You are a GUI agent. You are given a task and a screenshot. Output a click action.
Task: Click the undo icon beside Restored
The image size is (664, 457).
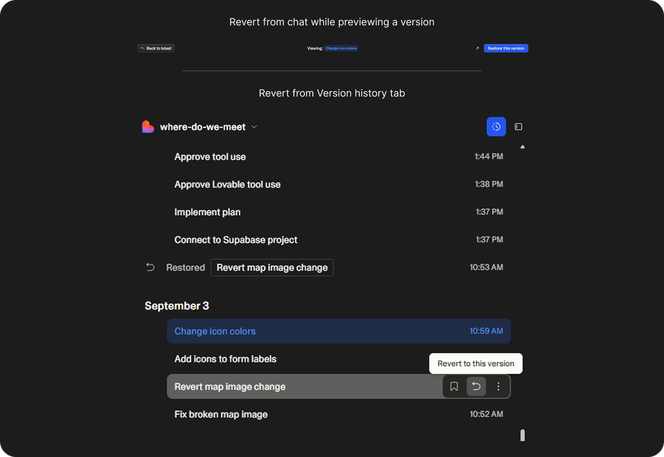coord(150,267)
